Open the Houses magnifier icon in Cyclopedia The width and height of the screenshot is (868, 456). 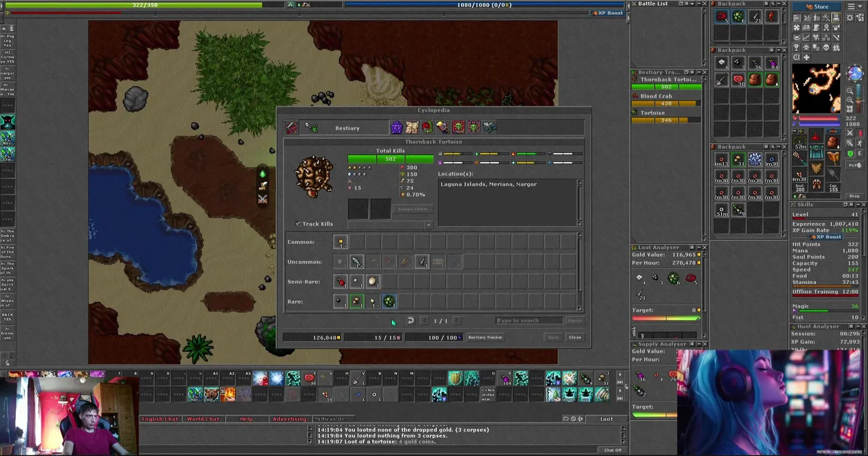(x=443, y=128)
